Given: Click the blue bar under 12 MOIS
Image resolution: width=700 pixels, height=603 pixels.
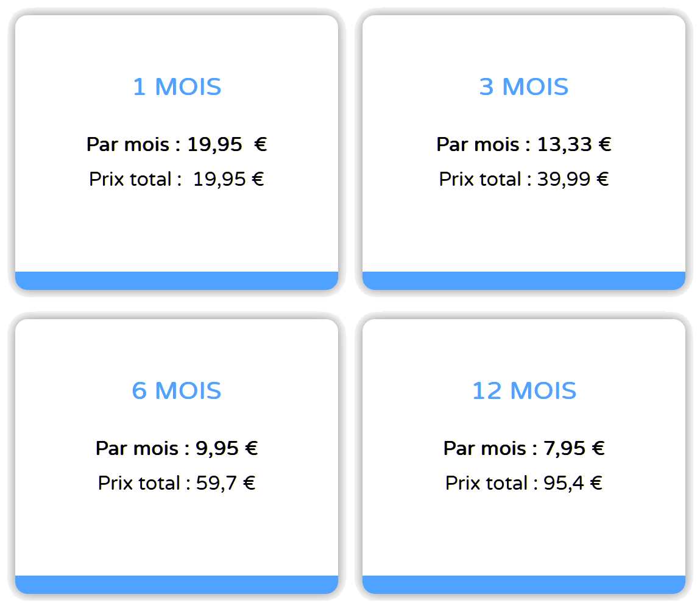Looking at the screenshot, I should [x=524, y=585].
